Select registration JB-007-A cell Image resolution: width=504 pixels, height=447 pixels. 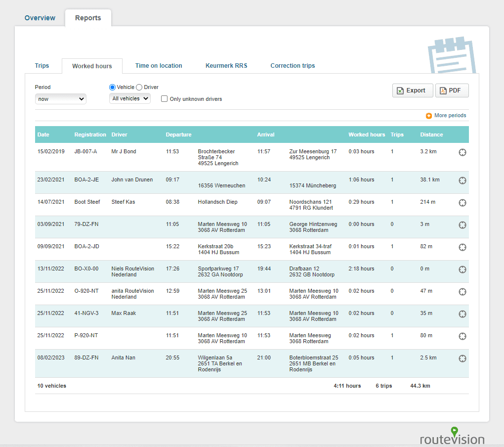pos(85,151)
